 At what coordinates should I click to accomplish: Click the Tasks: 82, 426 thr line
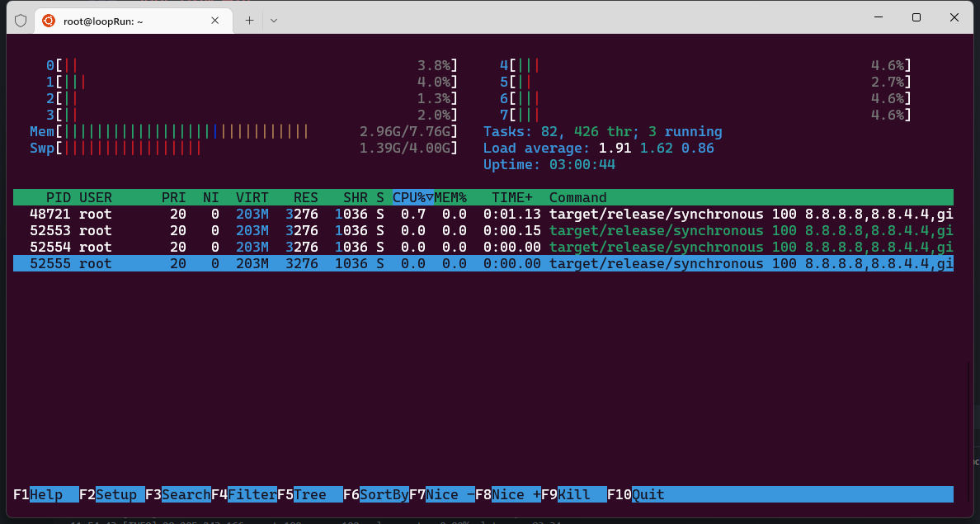pos(602,132)
